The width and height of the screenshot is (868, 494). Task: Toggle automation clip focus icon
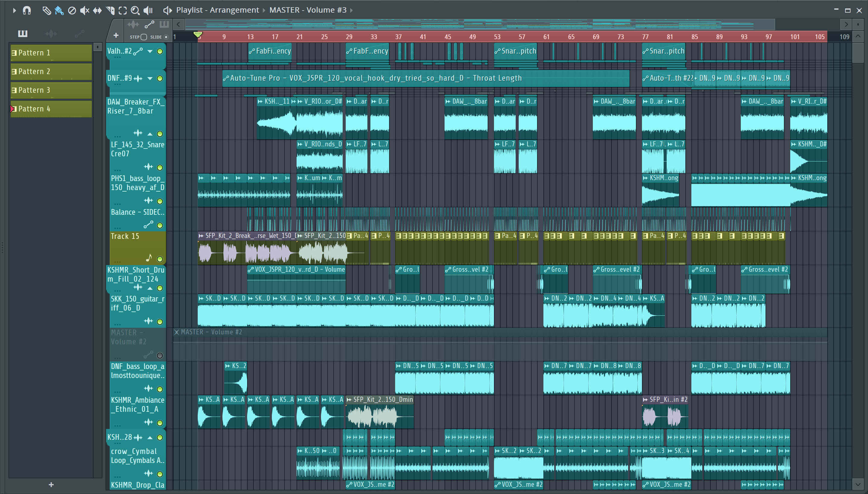(x=149, y=24)
